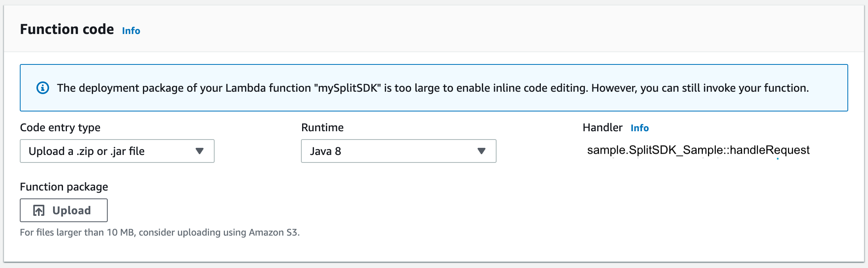Click the 'Function code' section heading

[67, 29]
